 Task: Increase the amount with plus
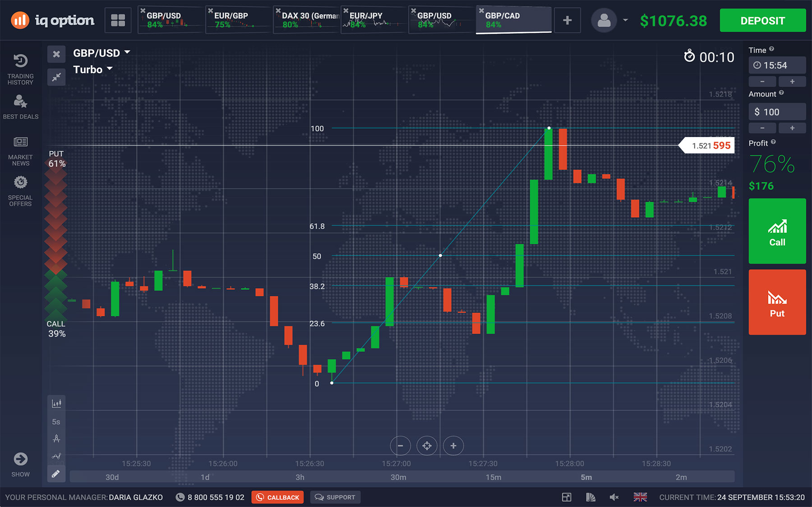(x=792, y=128)
